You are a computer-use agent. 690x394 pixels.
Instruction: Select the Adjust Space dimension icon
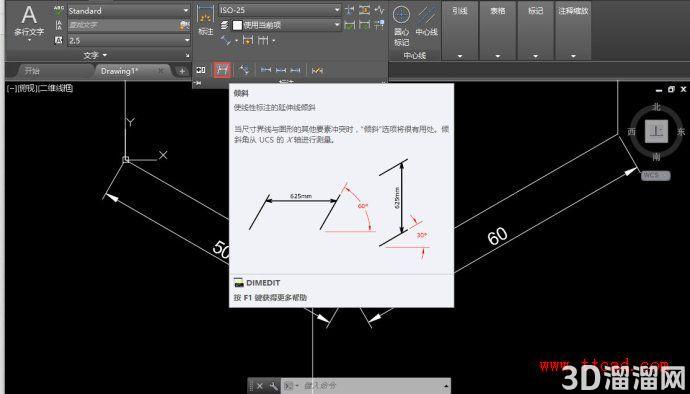[x=364, y=10]
